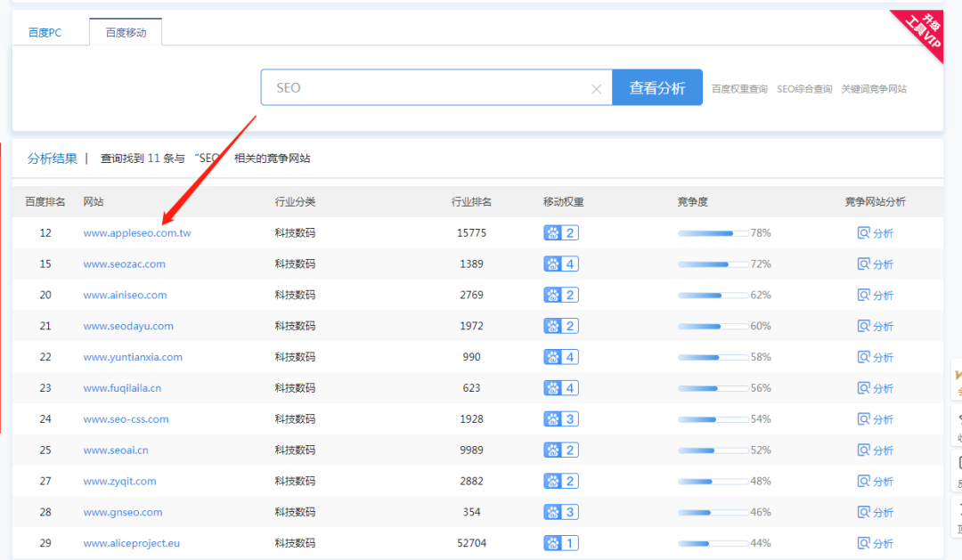Image resolution: width=962 pixels, height=560 pixels.
Task: Open www.seo-css.com site link
Action: (x=126, y=419)
